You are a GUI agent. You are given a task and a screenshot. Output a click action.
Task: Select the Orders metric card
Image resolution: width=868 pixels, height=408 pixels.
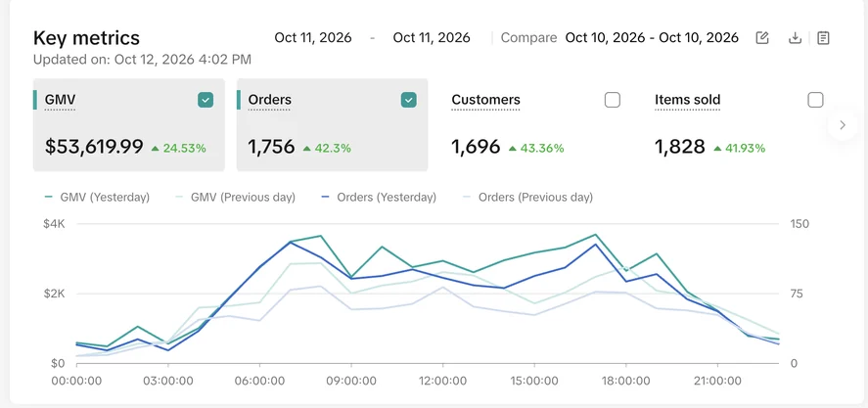332,125
